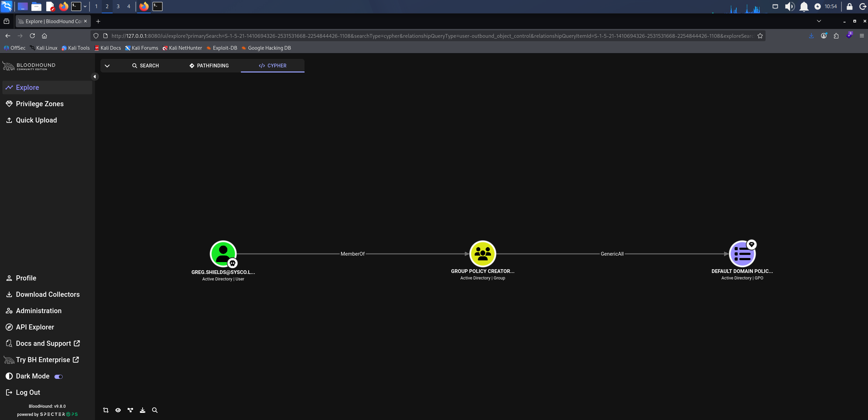Select the Default Domain Policy GPO node
The height and width of the screenshot is (420, 868).
click(742, 254)
